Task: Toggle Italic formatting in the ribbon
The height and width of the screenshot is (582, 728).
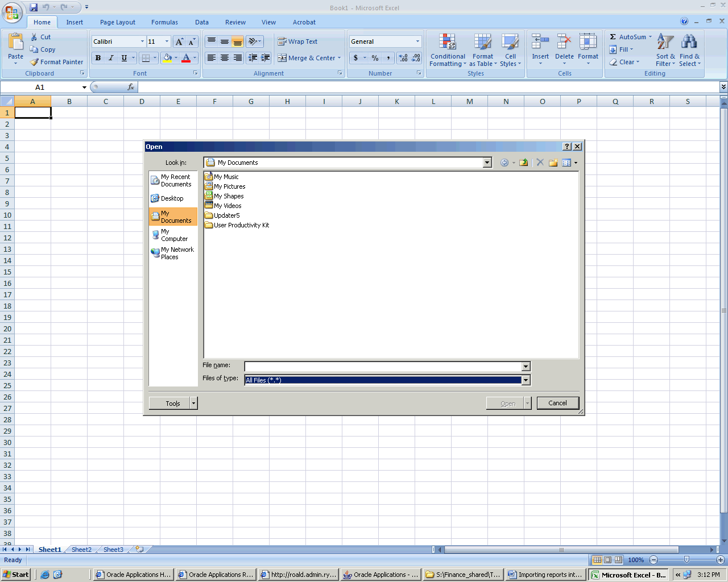Action: pyautogui.click(x=111, y=58)
